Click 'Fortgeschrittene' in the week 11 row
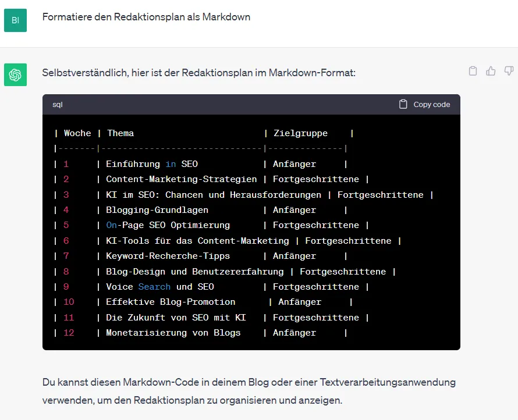 (316, 318)
